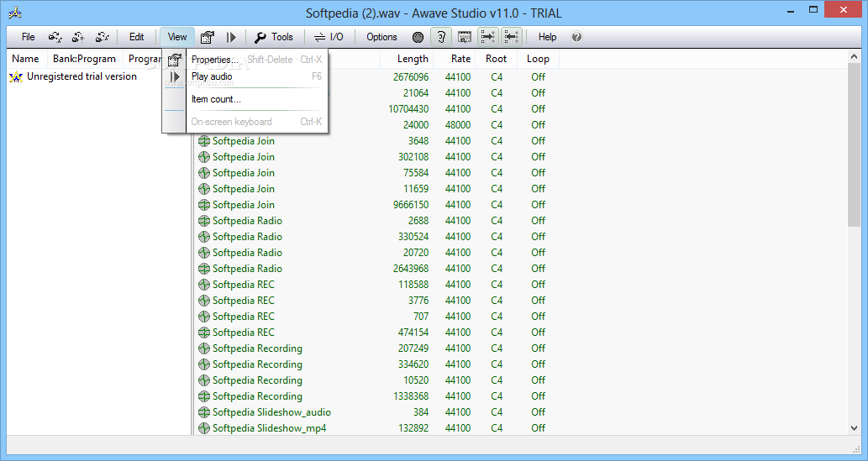The width and height of the screenshot is (868, 461).
Task: Click the vertical scrollbar thumb
Action: click(x=854, y=144)
